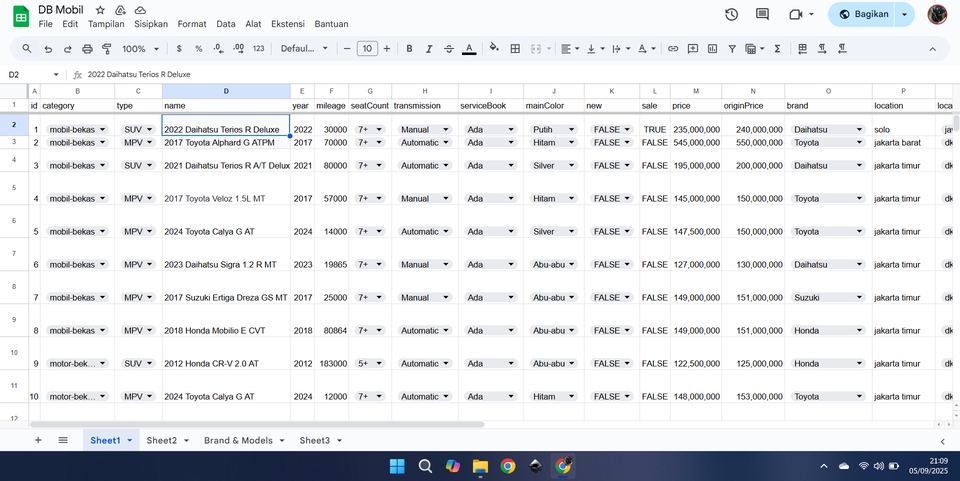Add a new sheet with plus
960x481 pixels.
click(38, 440)
